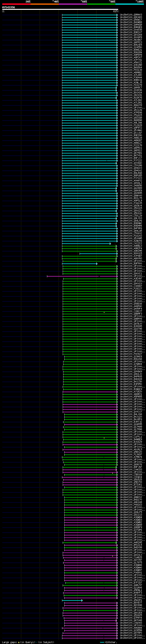Click the short cyan alignment bar for B9FMV0
146x644 pixels.
pos(80,264)
